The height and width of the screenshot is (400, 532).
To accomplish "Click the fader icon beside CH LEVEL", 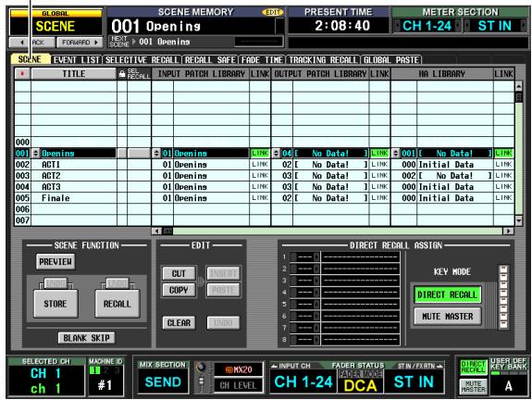I will pos(201,383).
